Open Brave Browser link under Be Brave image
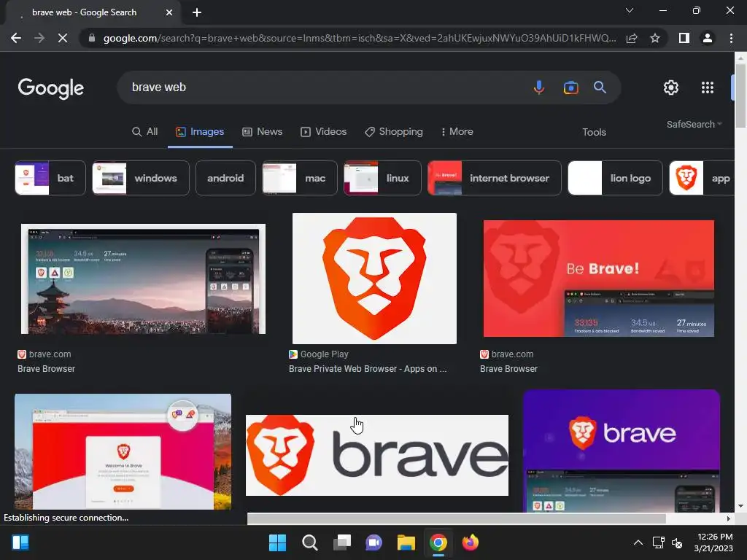This screenshot has height=560, width=747. [x=508, y=368]
